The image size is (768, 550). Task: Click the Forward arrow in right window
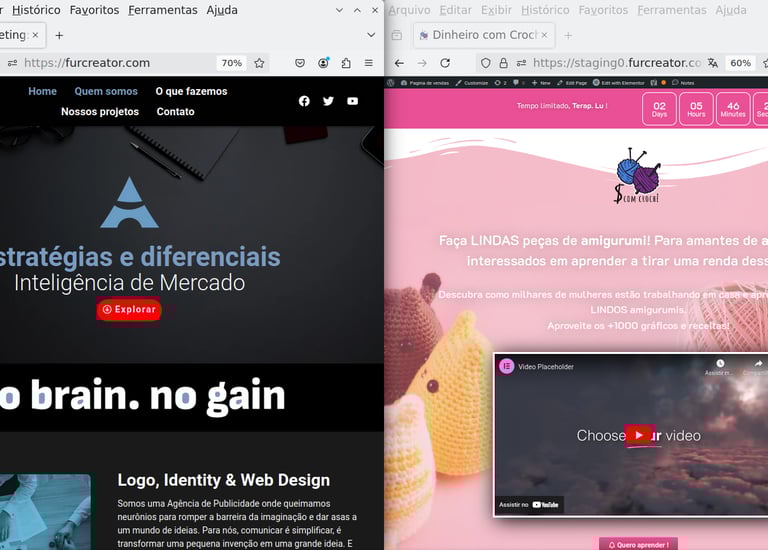422,63
